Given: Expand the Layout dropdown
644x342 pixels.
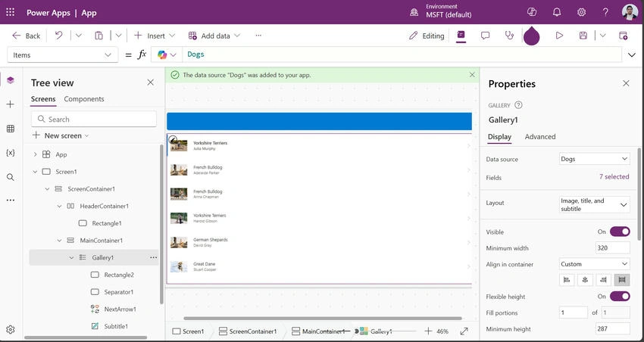Looking at the screenshot, I should [594, 204].
